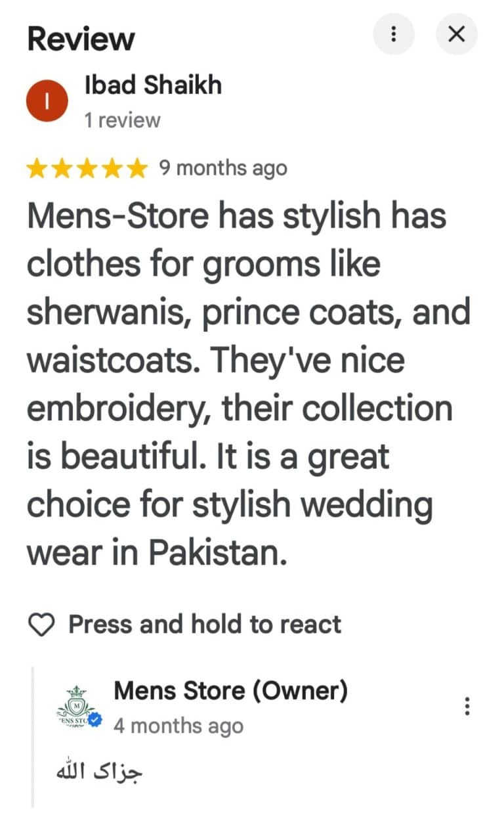Viewport: 504px width, 840px height.
Task: Click the first yellow rating star
Action: click(38, 169)
